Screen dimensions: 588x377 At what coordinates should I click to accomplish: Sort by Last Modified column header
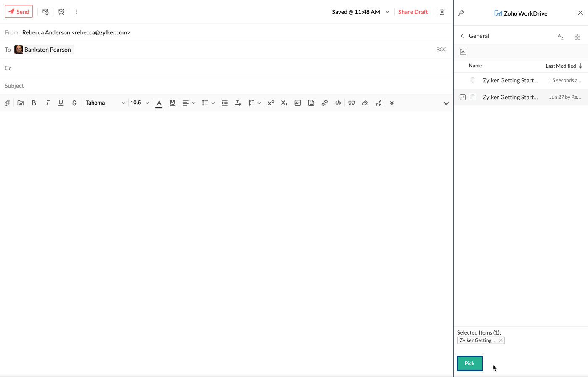pos(564,66)
